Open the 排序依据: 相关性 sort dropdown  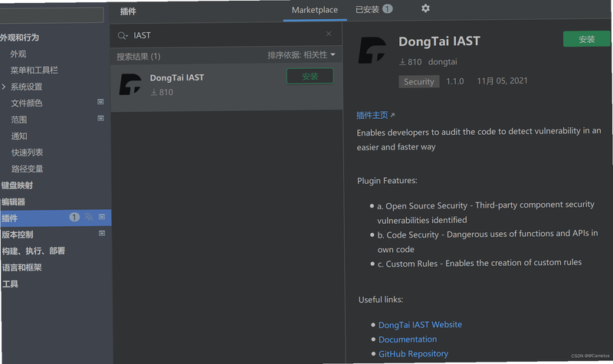pos(301,55)
